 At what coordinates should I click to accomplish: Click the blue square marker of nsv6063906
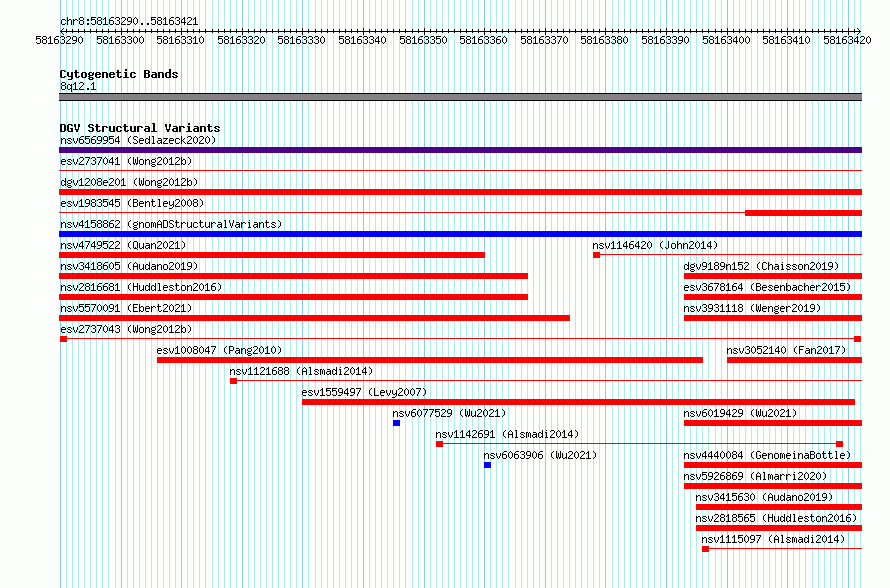(488, 465)
